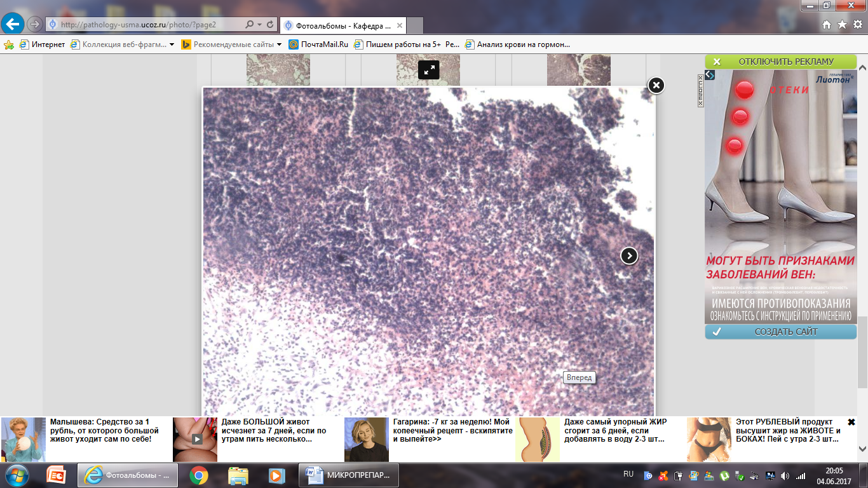Open Коллекция веб-фрагм... favorite
868x488 pixels.
[x=118, y=44]
